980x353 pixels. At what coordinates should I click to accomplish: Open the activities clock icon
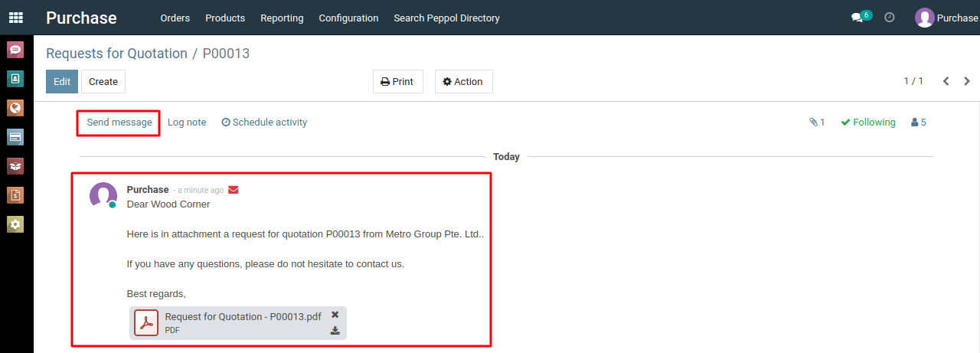(x=890, y=18)
